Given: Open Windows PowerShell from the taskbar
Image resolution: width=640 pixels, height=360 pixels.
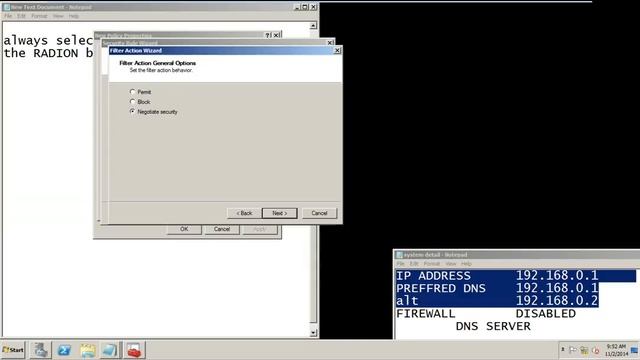Looking at the screenshot, I should tap(64, 350).
